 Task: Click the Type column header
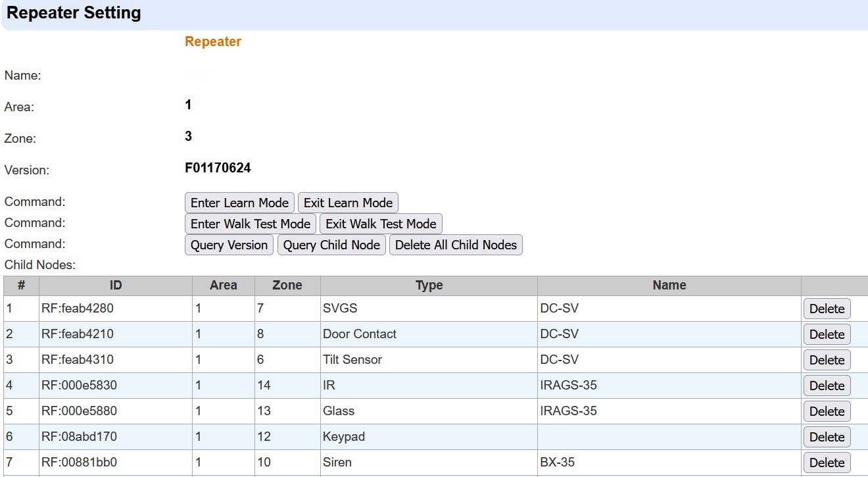pos(429,286)
